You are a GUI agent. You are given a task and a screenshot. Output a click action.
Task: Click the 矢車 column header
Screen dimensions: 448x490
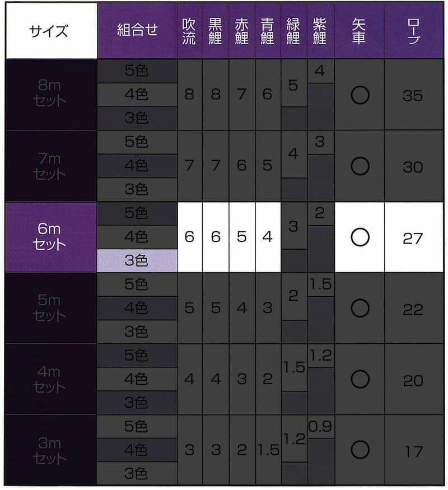click(360, 31)
